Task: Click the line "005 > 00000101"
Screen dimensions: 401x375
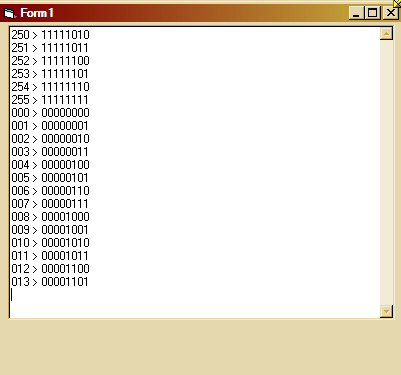Action: click(x=50, y=178)
